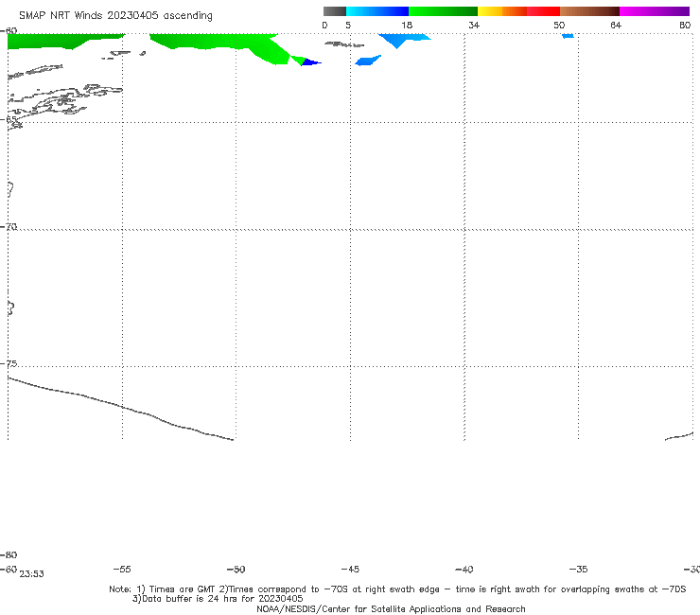The width and height of the screenshot is (700, 615).
Task: Click the red segment of the color bar
Action: [x=543, y=11]
